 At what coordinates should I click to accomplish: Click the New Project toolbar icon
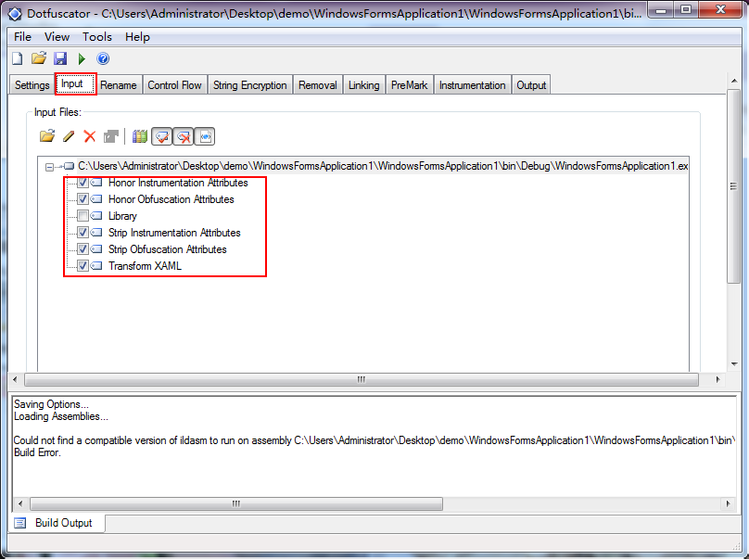click(18, 58)
